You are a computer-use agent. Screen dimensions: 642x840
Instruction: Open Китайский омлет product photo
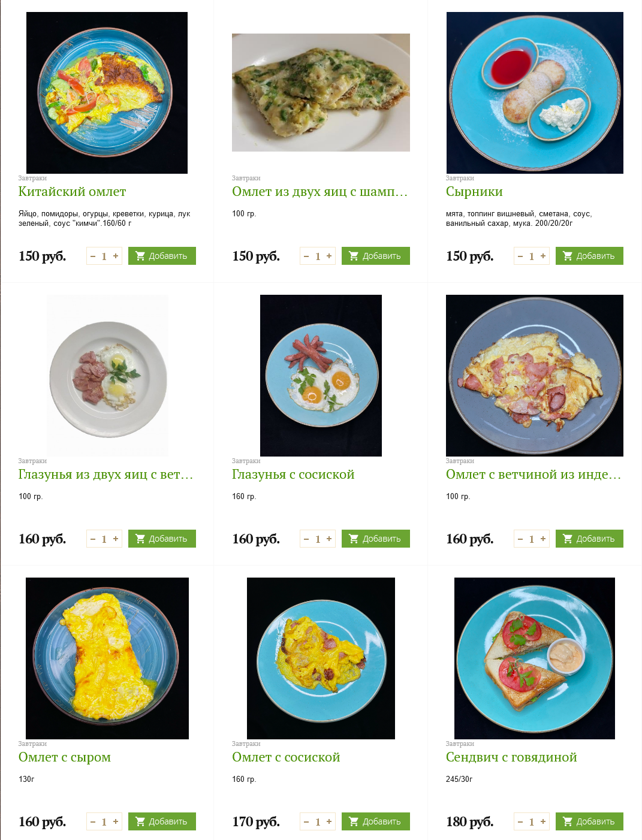(107, 93)
